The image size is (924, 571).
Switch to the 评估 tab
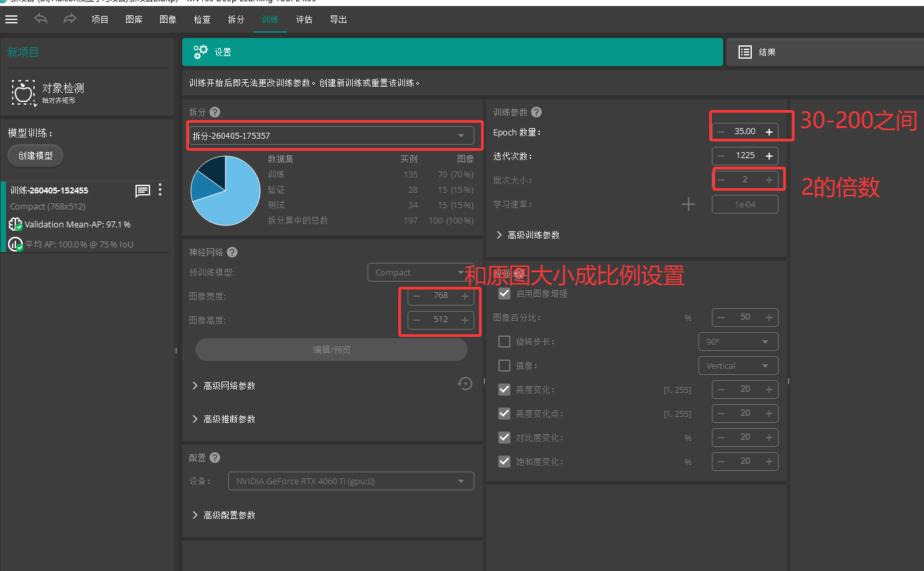304,19
